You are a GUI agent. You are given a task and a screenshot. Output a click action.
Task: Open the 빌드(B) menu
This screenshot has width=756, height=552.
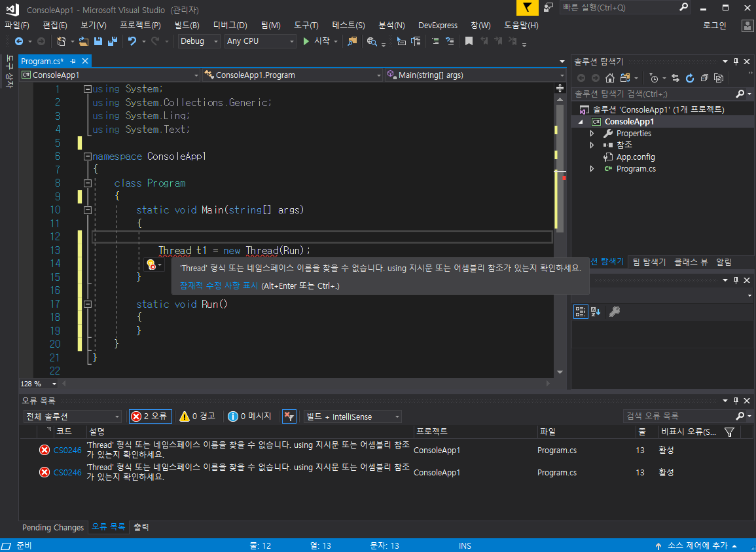[x=187, y=26]
